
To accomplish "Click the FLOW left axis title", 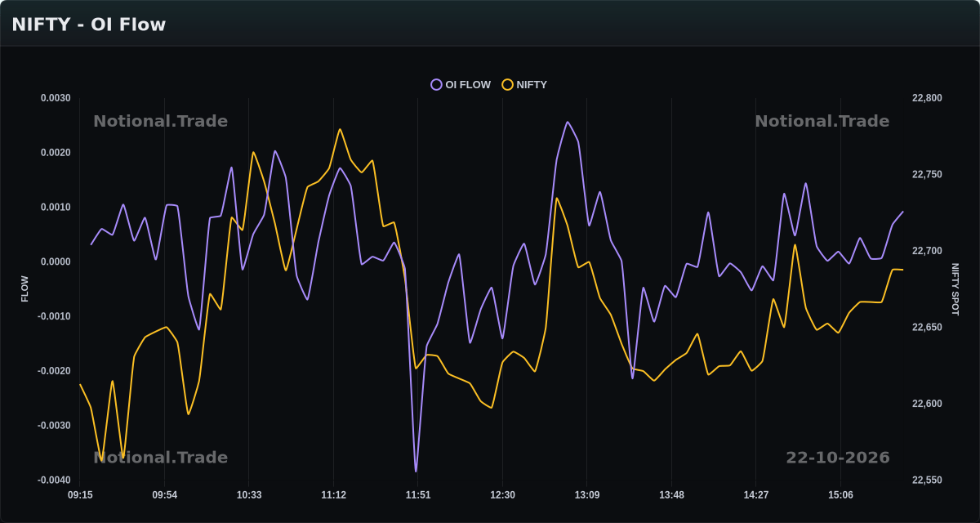I will [24, 289].
